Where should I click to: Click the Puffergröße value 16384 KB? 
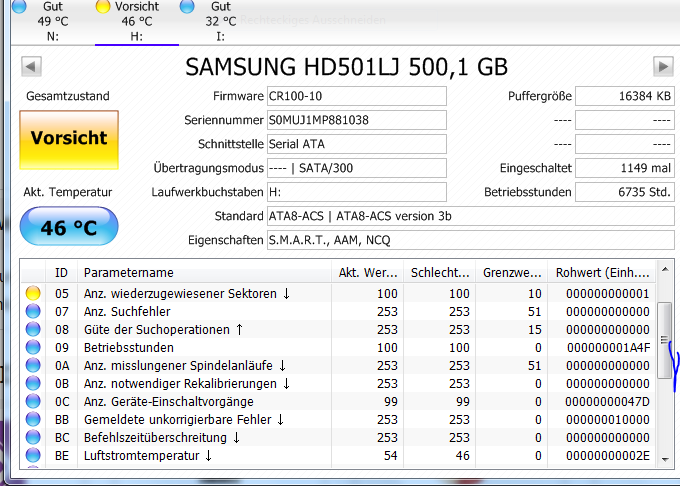click(x=625, y=96)
